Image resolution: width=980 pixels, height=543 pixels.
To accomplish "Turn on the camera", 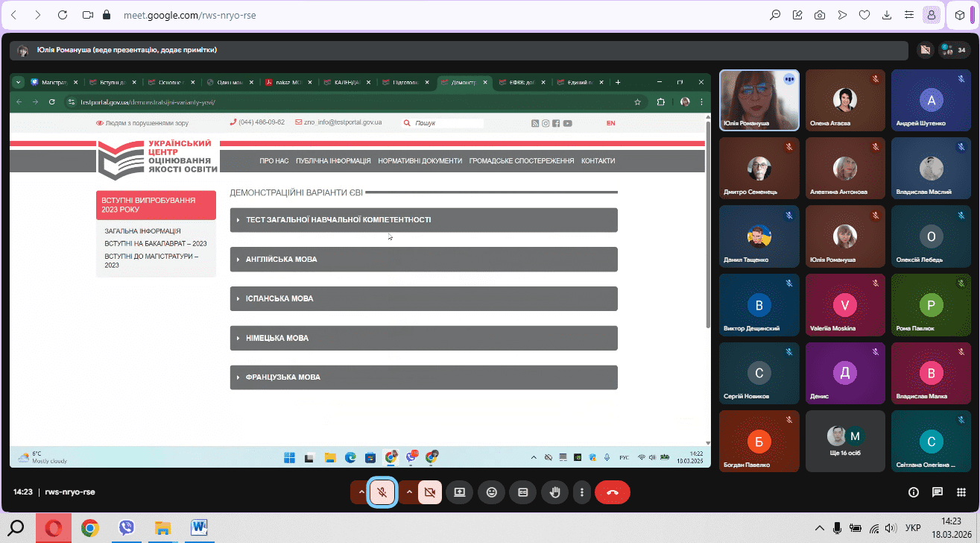I will (429, 492).
